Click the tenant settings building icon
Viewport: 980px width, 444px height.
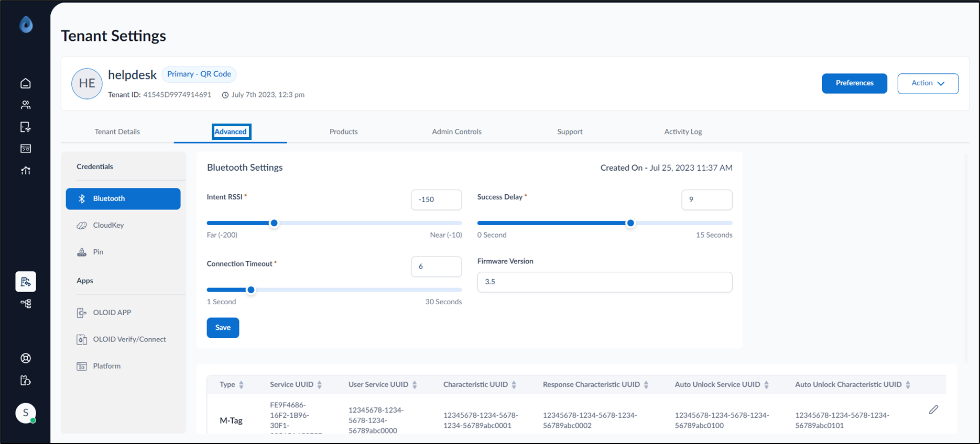[26, 282]
